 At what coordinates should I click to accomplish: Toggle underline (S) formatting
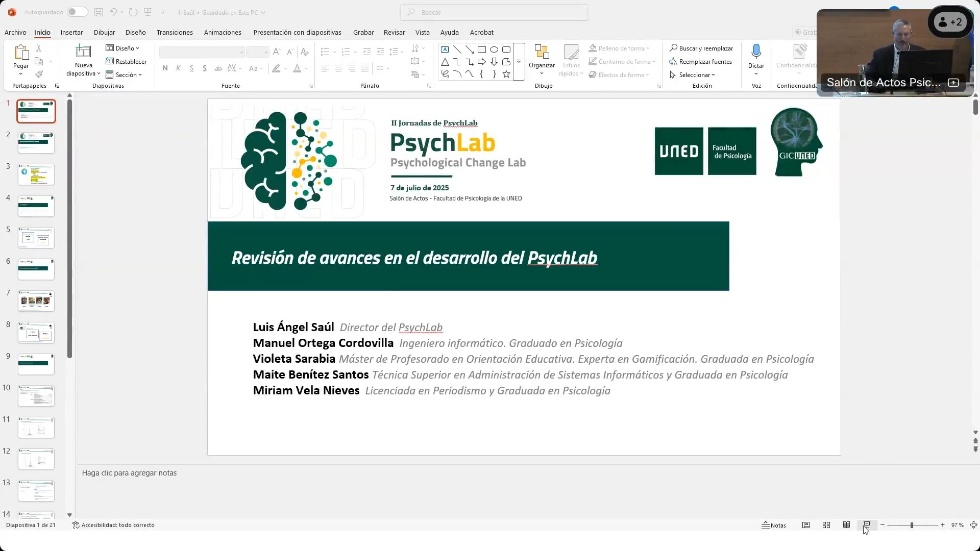tap(191, 68)
